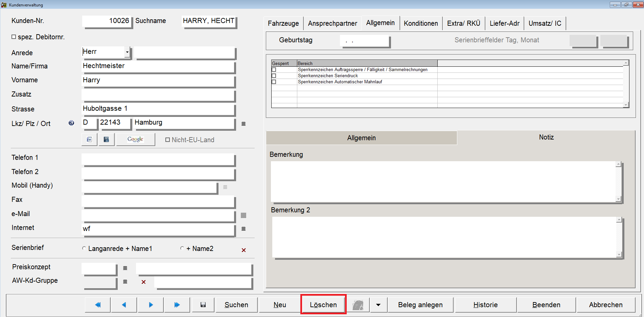Image resolution: width=644 pixels, height=317 pixels.
Task: Expand the Anrede dropdown showing Herr
Action: pos(127,52)
